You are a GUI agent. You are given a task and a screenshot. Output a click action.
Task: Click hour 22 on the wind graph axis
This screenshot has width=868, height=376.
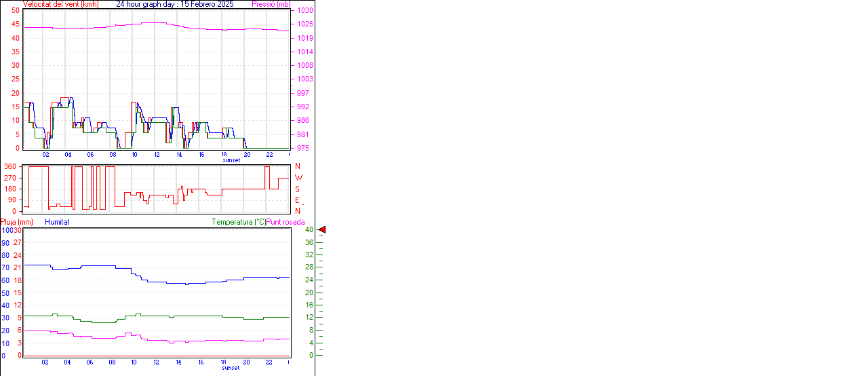click(269, 155)
